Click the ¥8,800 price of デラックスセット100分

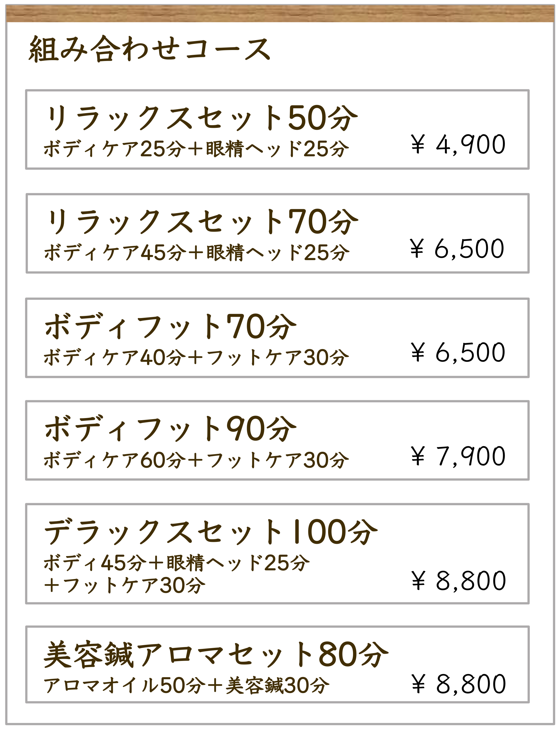coord(459,581)
